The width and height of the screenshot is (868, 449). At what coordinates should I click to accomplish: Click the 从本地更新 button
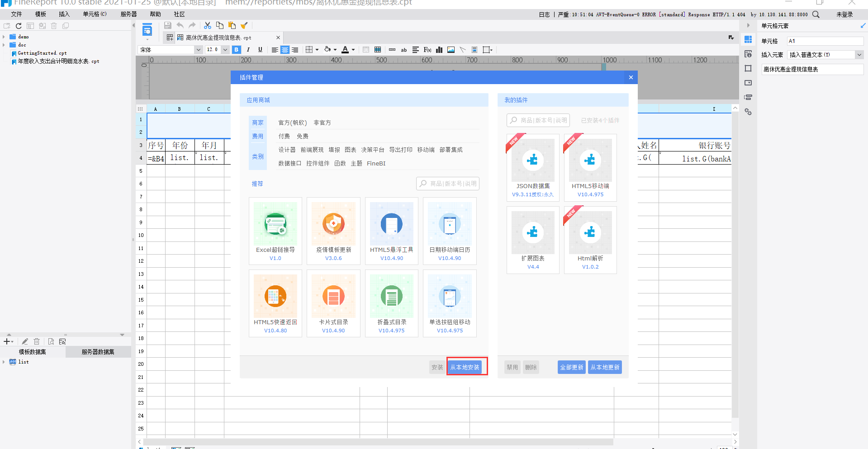[x=605, y=367]
